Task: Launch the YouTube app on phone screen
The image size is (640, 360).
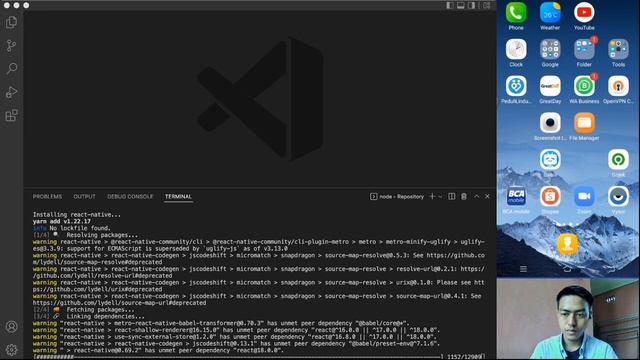Action: point(584,16)
